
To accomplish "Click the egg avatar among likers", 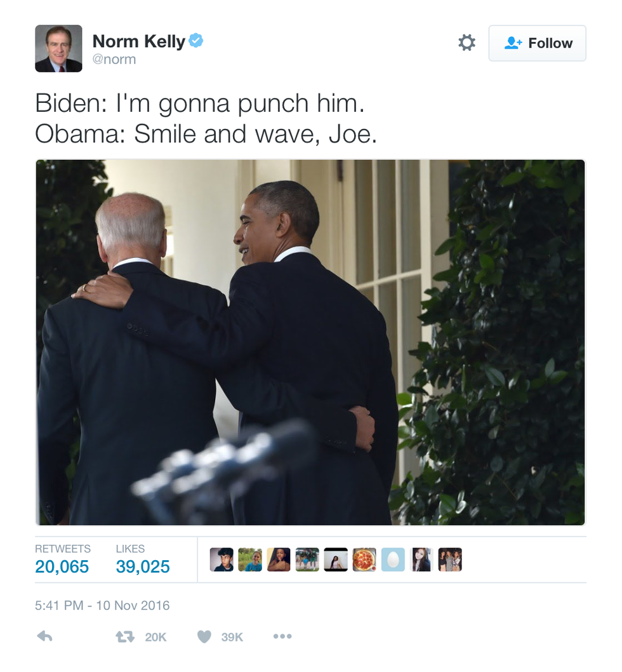I will pos(393,560).
